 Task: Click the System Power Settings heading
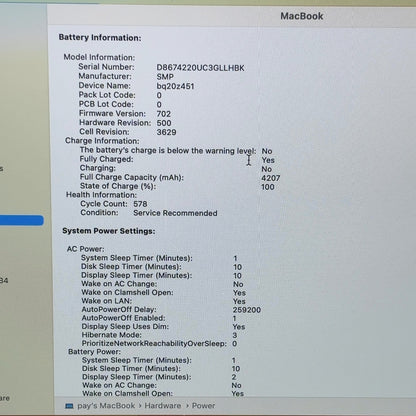point(109,231)
